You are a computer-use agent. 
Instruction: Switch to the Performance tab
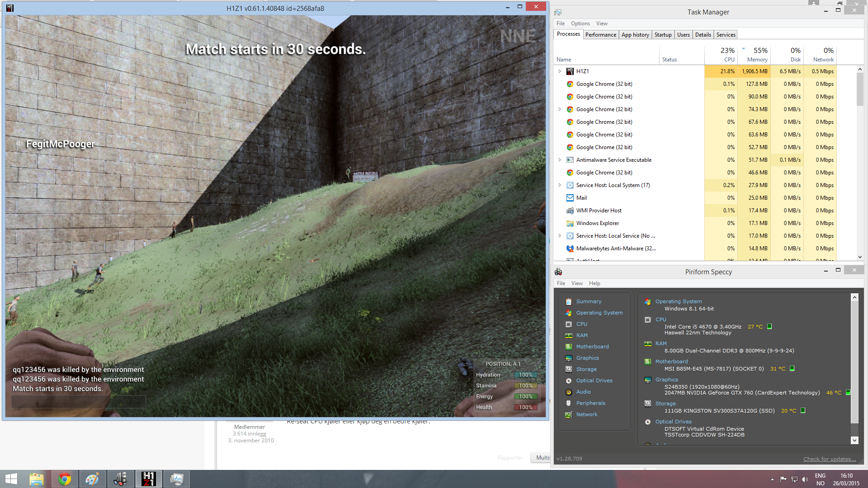600,35
